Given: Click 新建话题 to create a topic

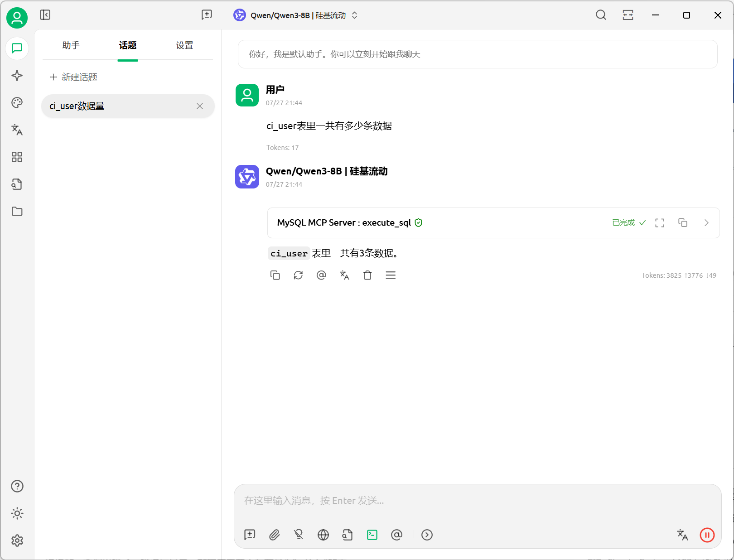Looking at the screenshot, I should point(74,77).
